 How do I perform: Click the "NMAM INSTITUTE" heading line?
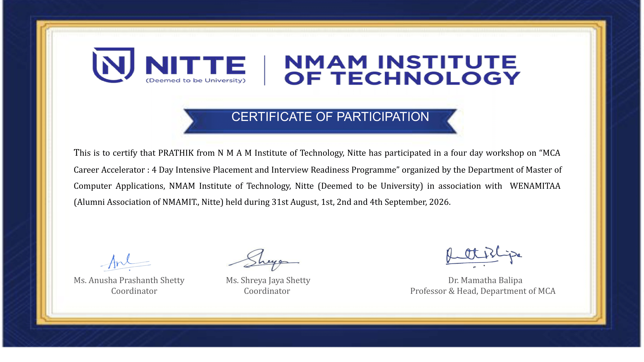401,62
